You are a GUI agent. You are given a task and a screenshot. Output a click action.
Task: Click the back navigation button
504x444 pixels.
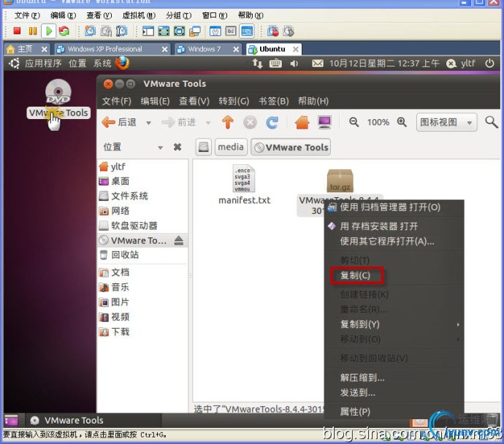119,123
